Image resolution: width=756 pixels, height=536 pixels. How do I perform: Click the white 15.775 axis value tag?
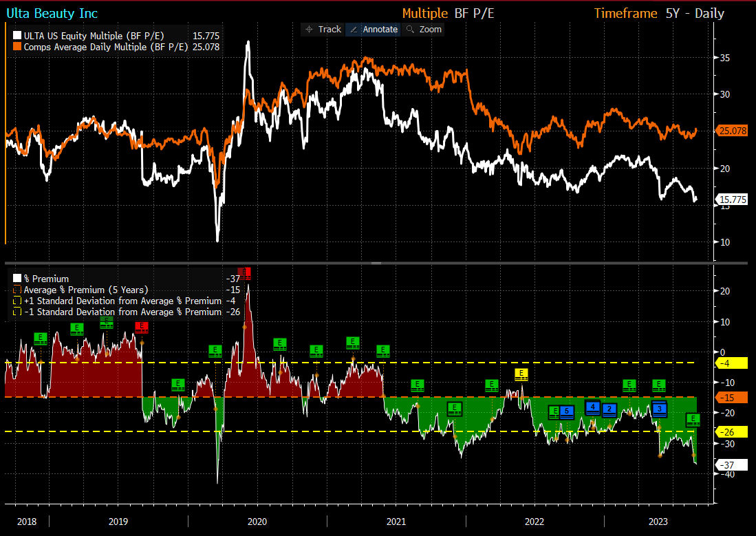(733, 200)
